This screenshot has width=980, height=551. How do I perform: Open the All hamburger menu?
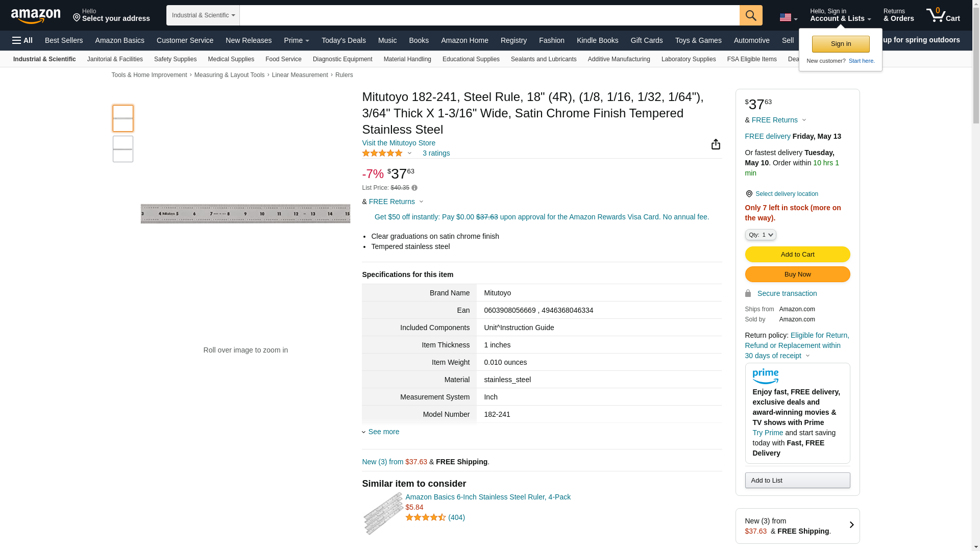coord(22,40)
